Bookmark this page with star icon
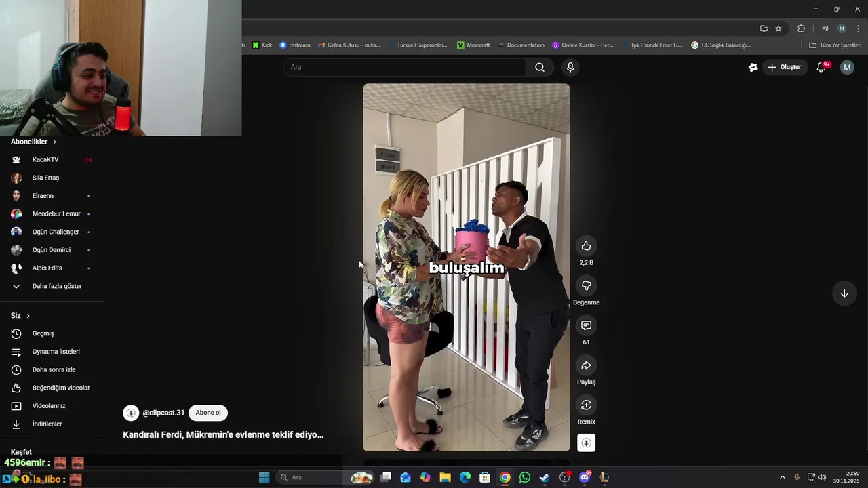 point(778,28)
